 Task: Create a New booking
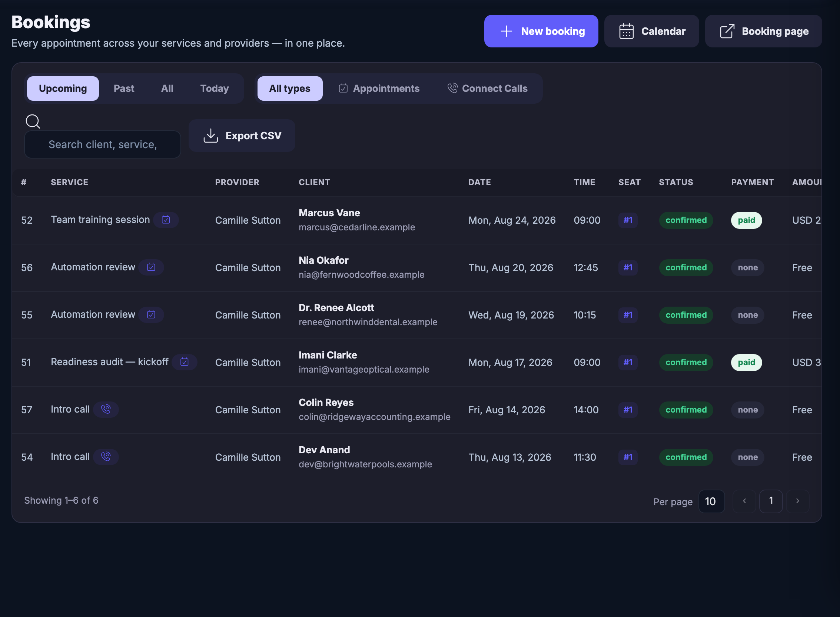point(541,31)
